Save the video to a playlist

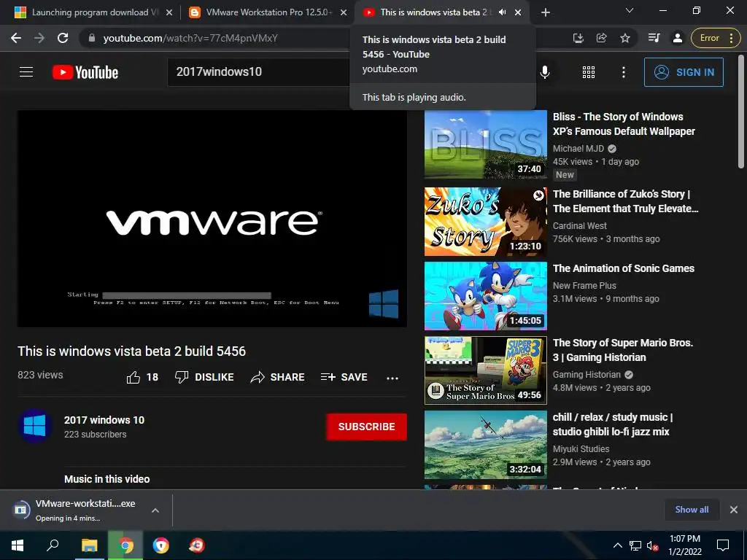344,377
